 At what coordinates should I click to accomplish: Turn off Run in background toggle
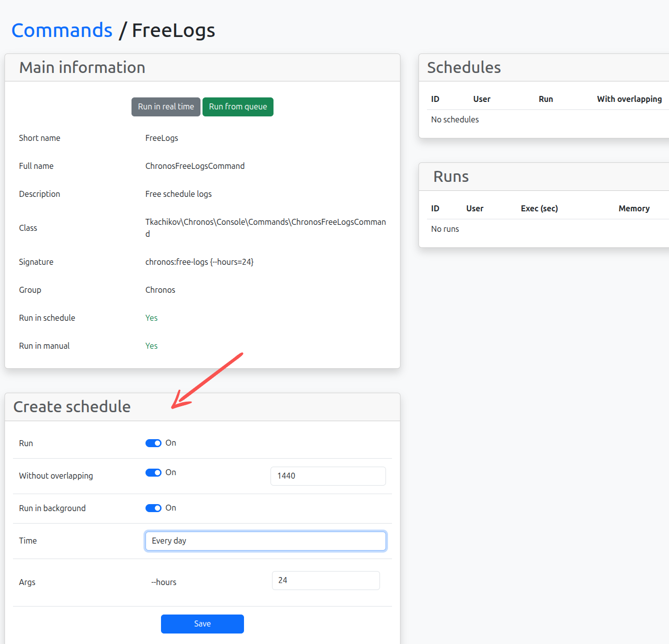click(153, 508)
